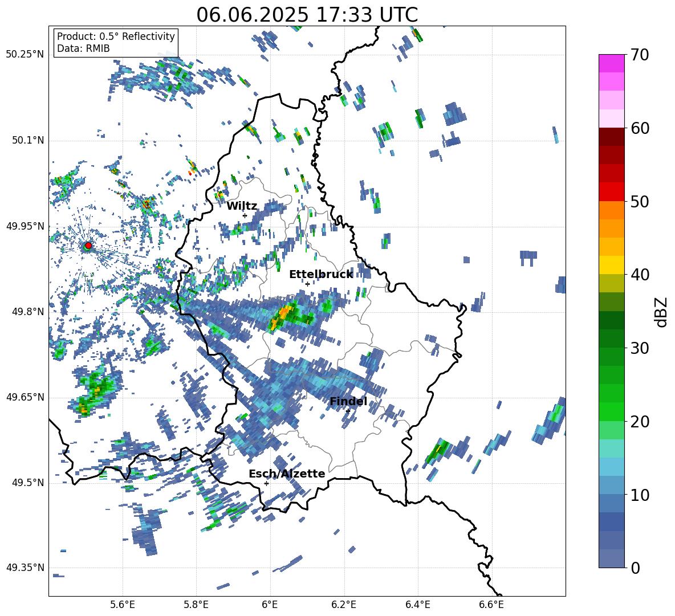Click the 50 value on colorbar
Viewport: 675px width, 616px height.
(640, 201)
